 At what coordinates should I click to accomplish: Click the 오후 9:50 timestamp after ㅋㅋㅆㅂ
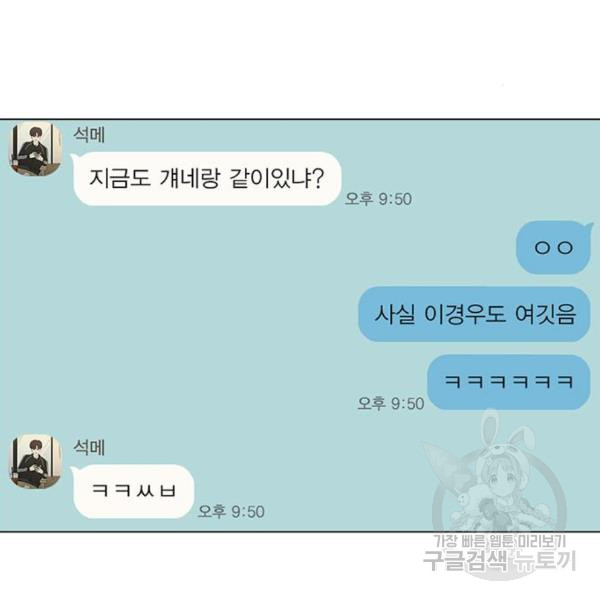231,512
